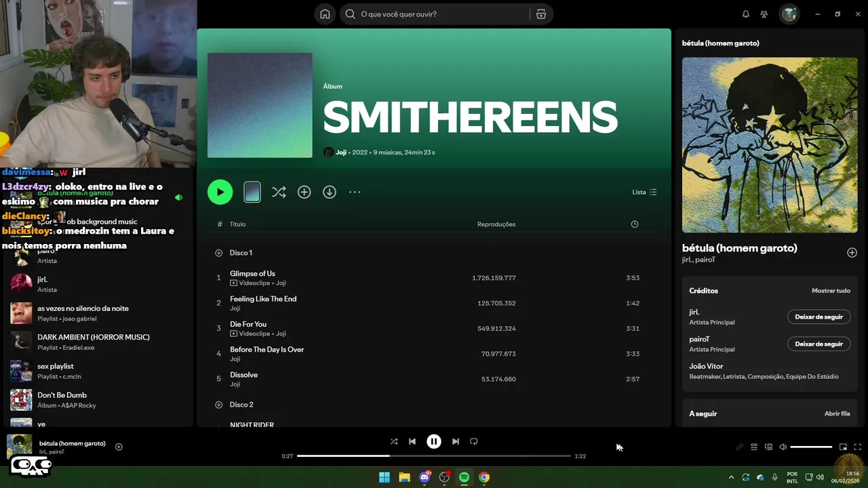Show lyrics microphone icon

pyautogui.click(x=739, y=447)
